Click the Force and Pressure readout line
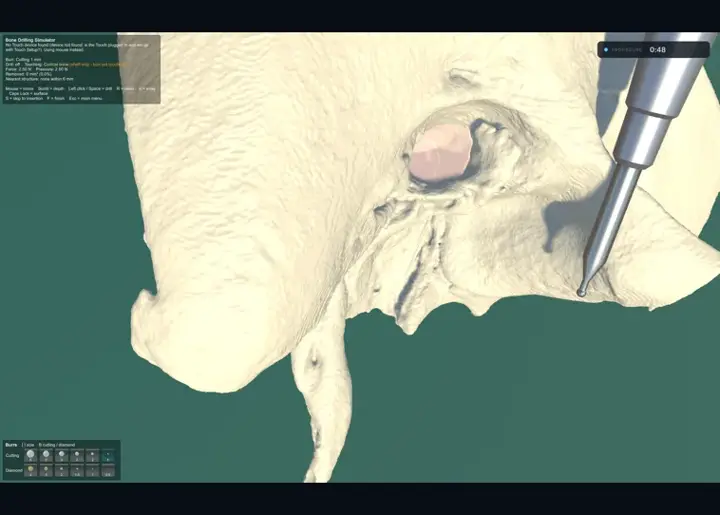Viewport: 720px width, 515px height. (37, 69)
